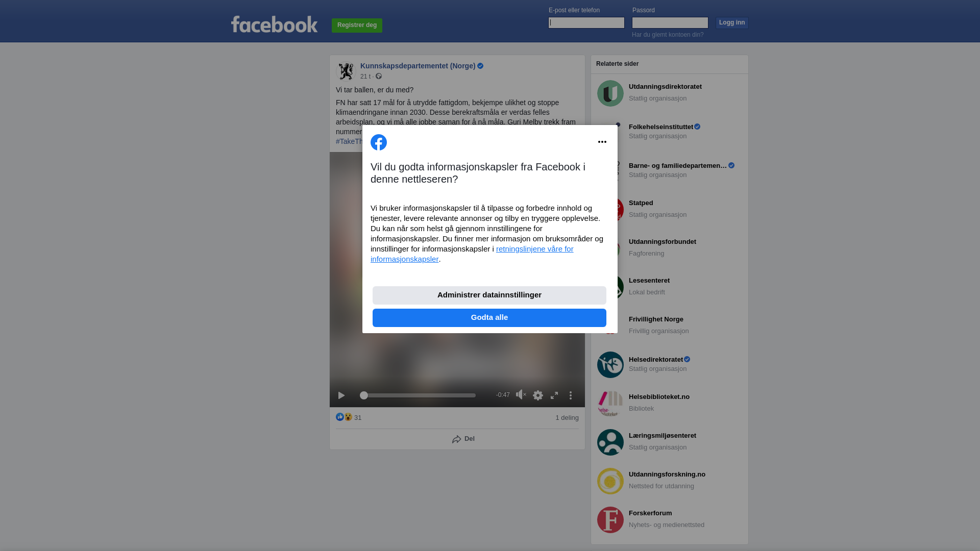Open the Registrer deg signup tab

[x=357, y=26]
